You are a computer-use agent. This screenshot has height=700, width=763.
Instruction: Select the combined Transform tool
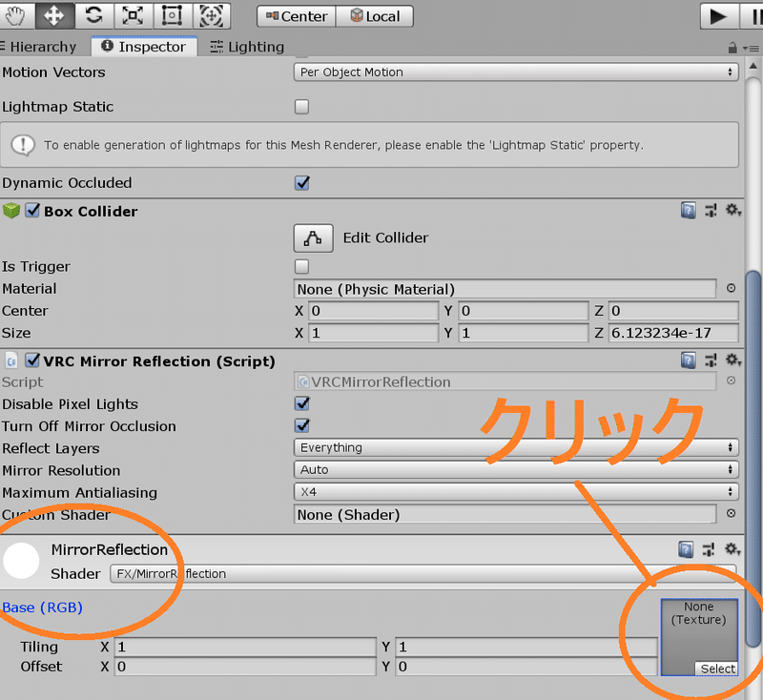pos(211,15)
